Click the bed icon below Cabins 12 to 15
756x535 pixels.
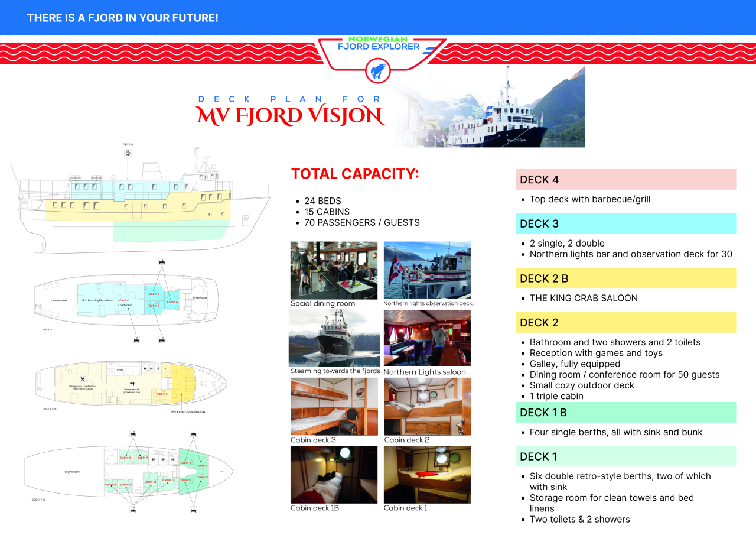click(x=133, y=509)
